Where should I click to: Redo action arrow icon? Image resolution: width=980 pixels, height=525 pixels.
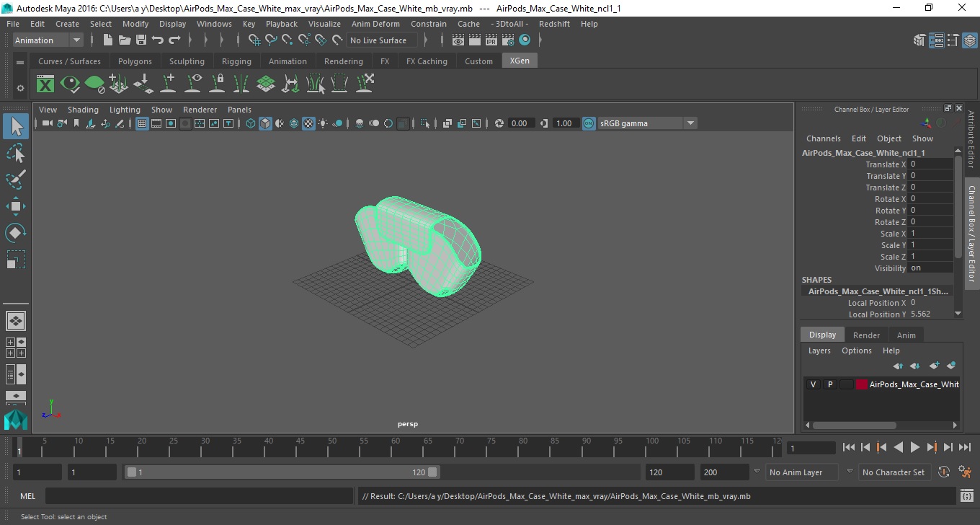(174, 40)
